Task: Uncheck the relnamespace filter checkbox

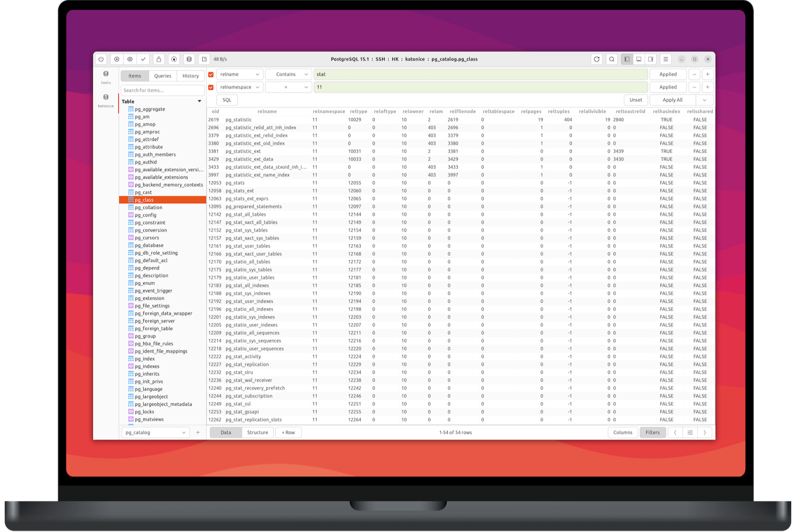Action: tap(211, 87)
